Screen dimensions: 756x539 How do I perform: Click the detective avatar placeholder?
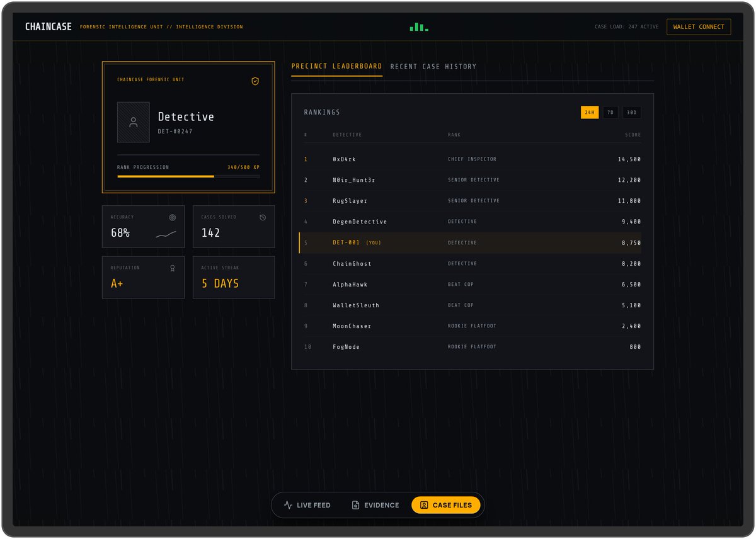tap(133, 122)
